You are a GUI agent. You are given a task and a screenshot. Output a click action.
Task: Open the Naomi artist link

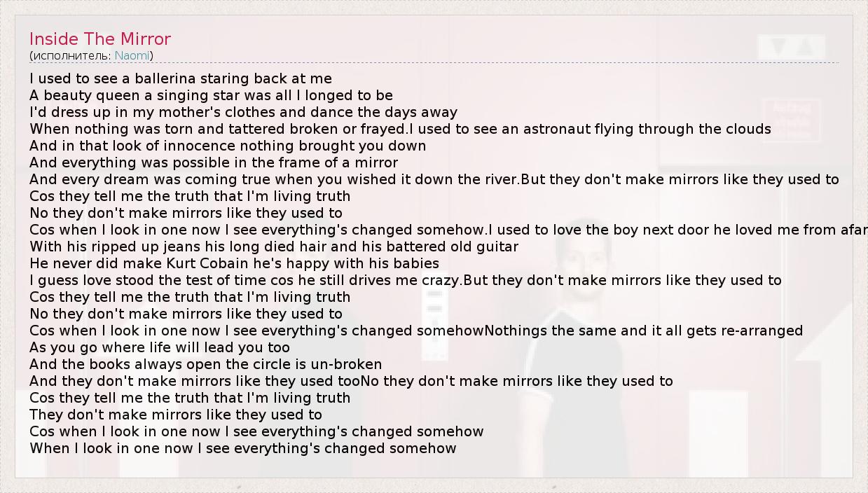click(132, 55)
